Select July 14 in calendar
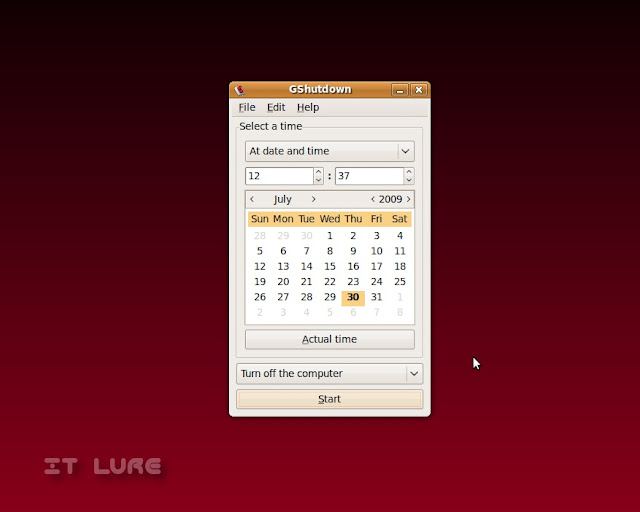The height and width of the screenshot is (512, 640). [x=307, y=267]
